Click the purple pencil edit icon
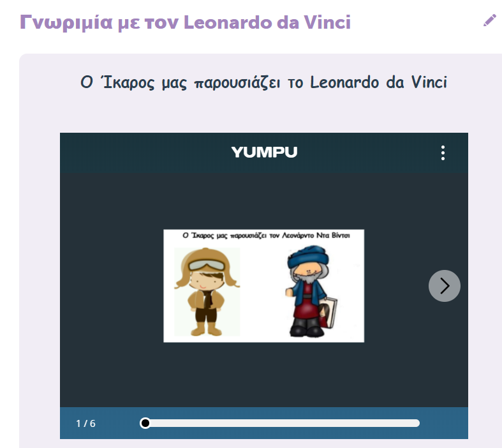 coord(490,20)
